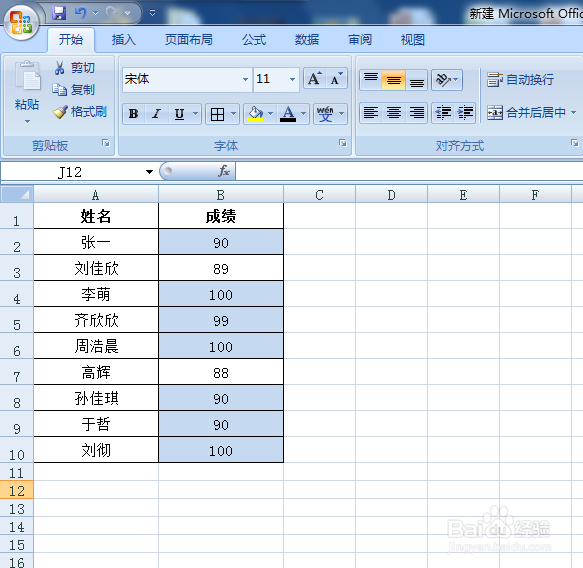Select the 成绩 header cell
The height and width of the screenshot is (568, 583).
click(x=221, y=216)
